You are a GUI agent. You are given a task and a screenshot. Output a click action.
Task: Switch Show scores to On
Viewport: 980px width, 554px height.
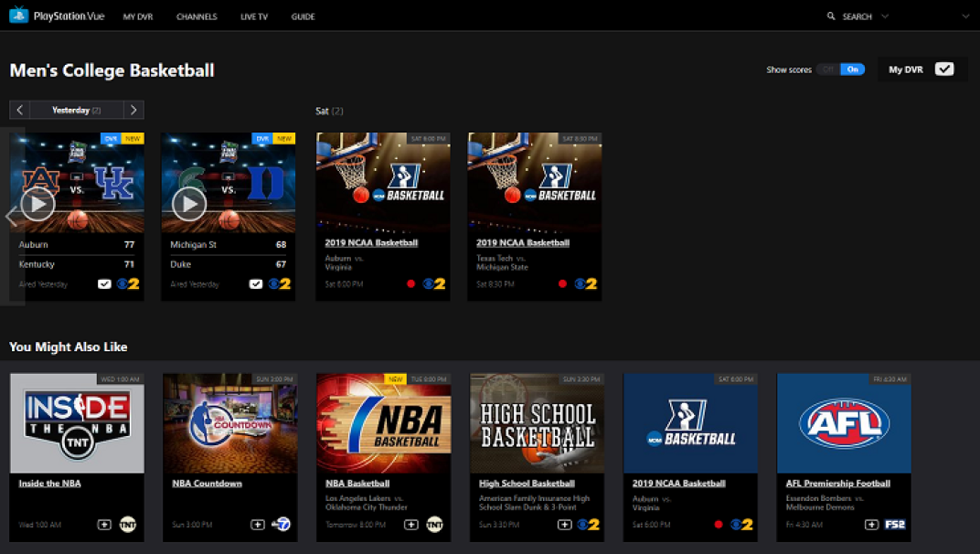click(853, 69)
